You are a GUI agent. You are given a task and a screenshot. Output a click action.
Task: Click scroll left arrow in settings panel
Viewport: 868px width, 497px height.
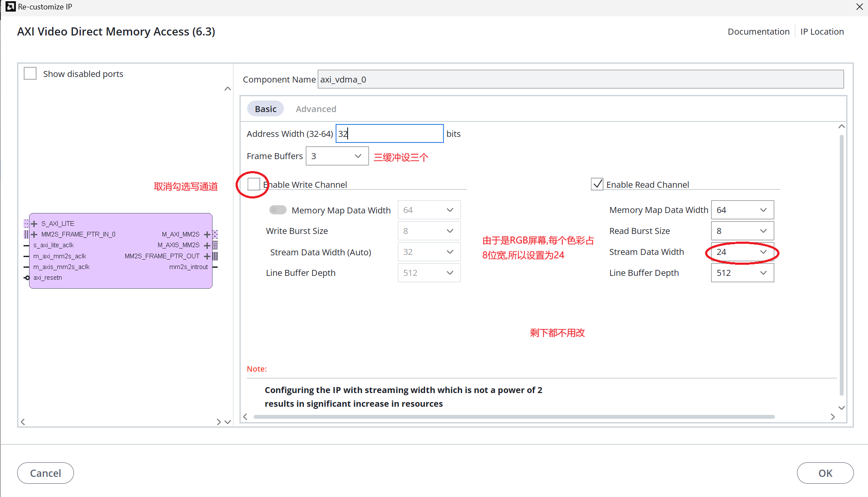click(245, 417)
